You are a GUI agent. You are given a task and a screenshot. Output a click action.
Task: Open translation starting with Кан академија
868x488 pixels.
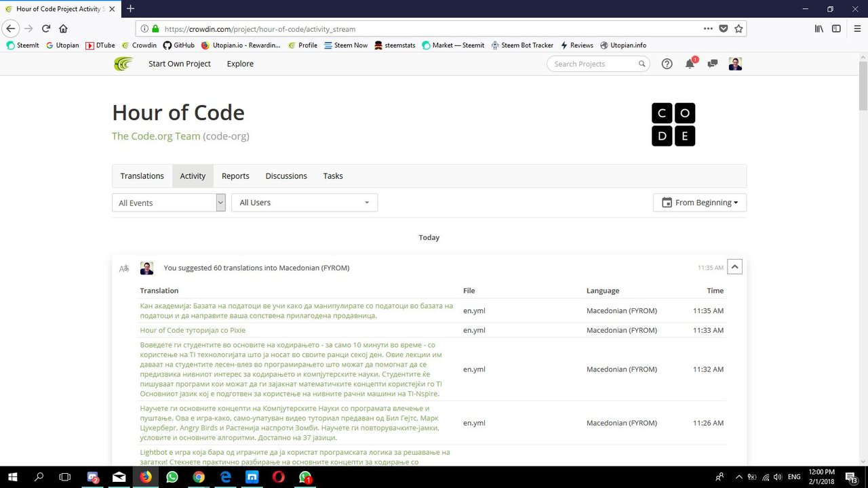pos(296,310)
